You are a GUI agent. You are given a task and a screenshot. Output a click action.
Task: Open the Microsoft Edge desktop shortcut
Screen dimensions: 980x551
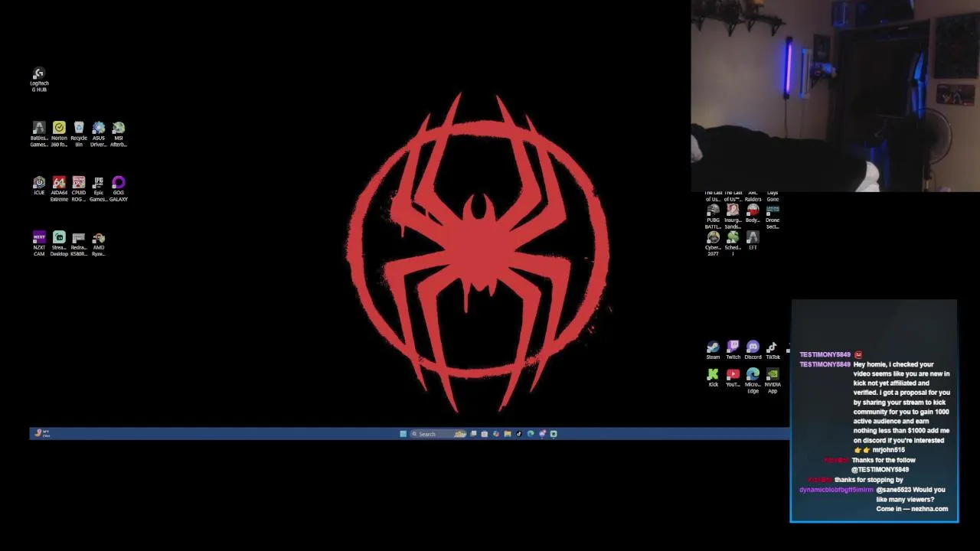[753, 381]
